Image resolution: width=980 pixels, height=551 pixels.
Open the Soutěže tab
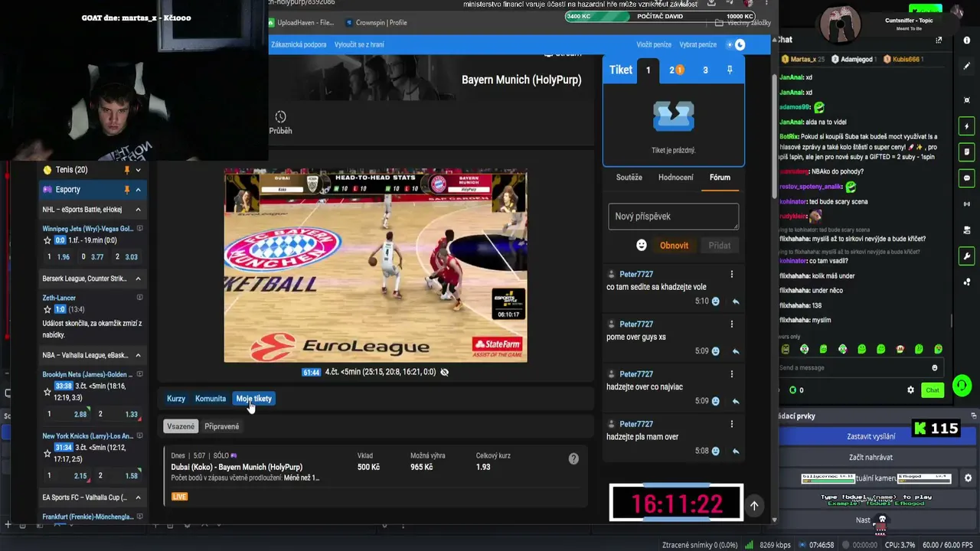[x=629, y=178]
